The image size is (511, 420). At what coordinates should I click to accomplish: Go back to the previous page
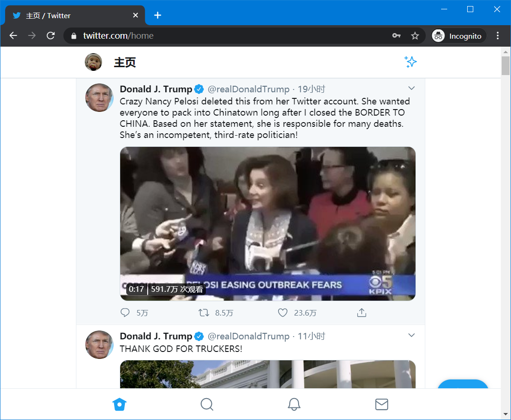(14, 35)
